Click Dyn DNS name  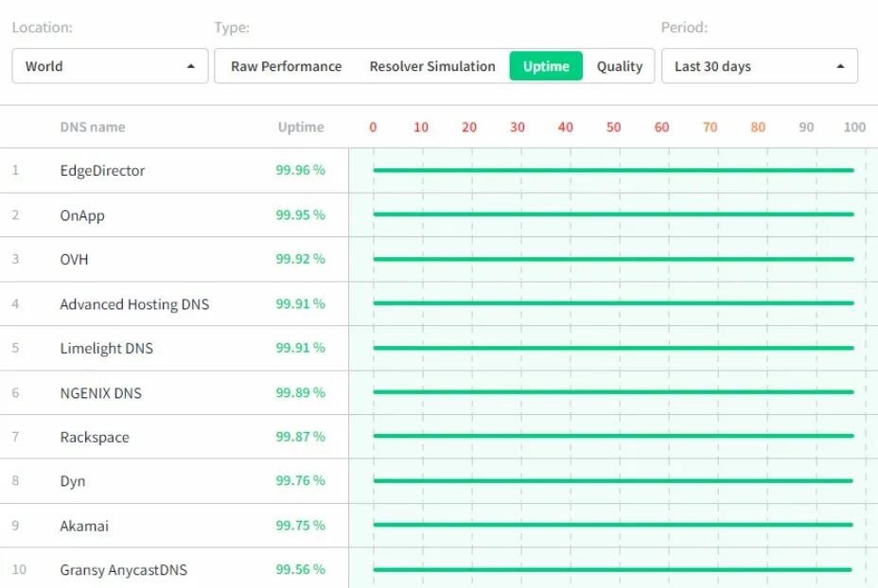pyautogui.click(x=73, y=481)
